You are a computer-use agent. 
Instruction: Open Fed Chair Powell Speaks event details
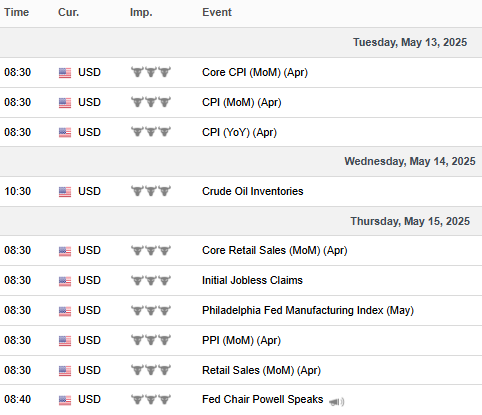(262, 399)
